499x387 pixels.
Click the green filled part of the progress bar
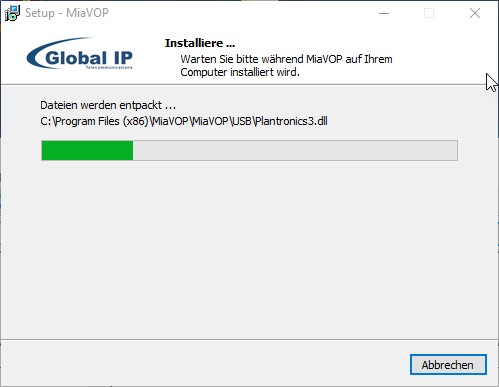tap(87, 150)
